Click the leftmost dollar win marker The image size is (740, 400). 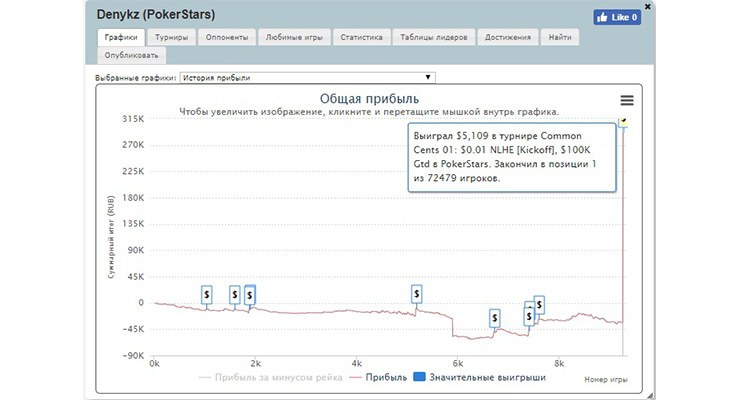pyautogui.click(x=207, y=294)
